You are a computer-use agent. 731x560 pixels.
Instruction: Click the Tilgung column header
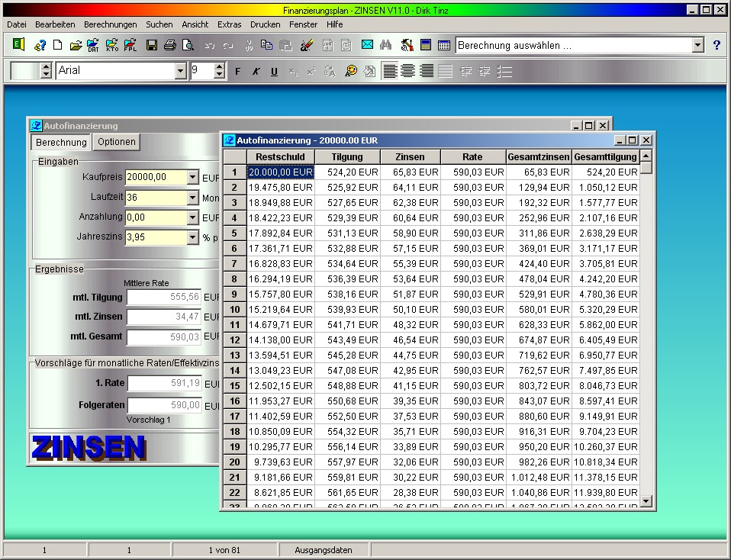click(x=347, y=157)
